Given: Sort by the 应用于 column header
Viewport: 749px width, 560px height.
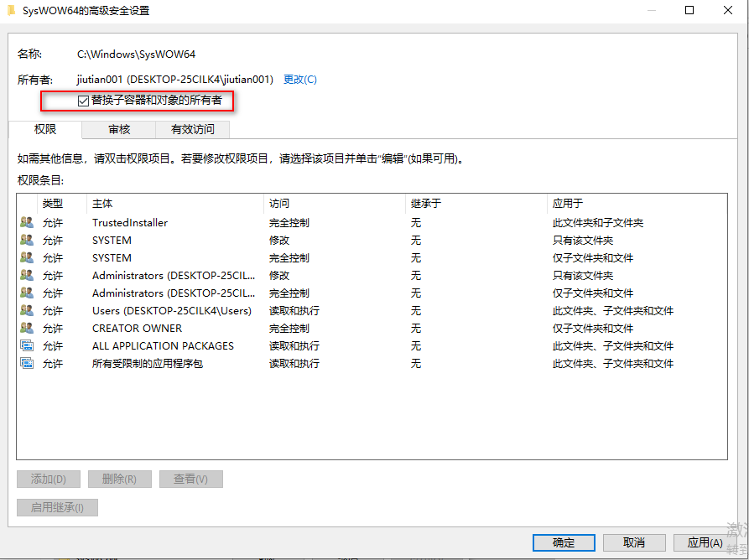Looking at the screenshot, I should click(637, 204).
